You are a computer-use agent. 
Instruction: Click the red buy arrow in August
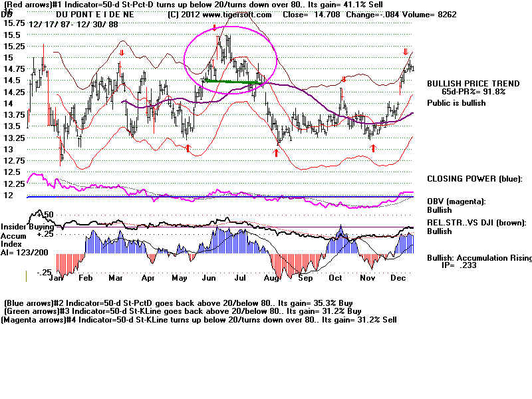tap(276, 152)
